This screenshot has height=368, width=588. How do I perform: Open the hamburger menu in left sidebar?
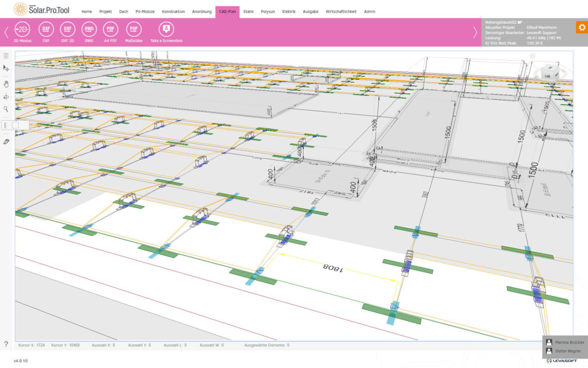7,55
